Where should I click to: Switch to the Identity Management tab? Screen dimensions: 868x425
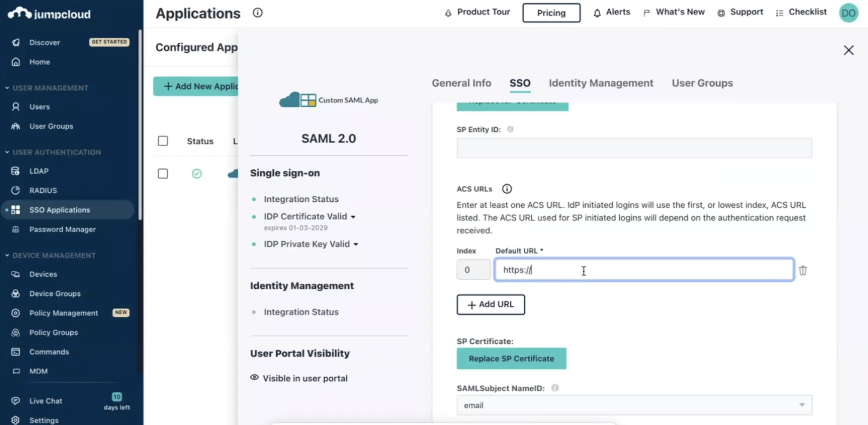[601, 83]
